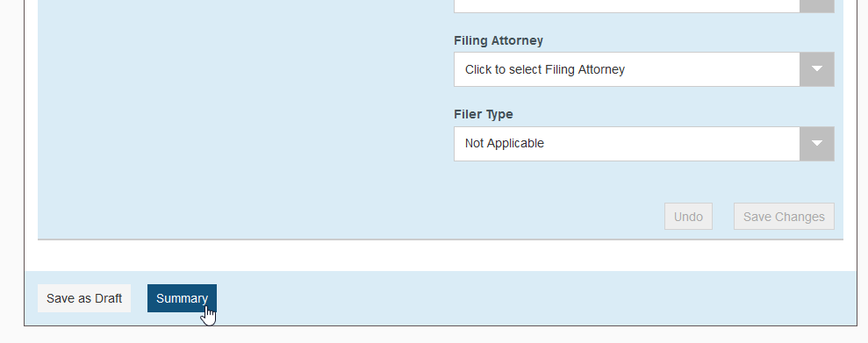Screen dimensions: 868x343
Task: Click empty blue space between Filer Type and Undo
Action: 644,182
